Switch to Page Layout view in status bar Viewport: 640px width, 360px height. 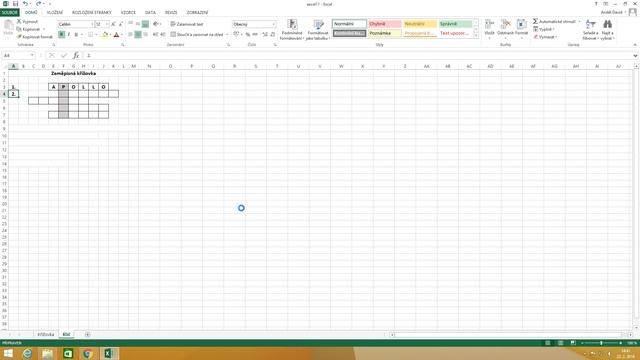(x=560, y=343)
